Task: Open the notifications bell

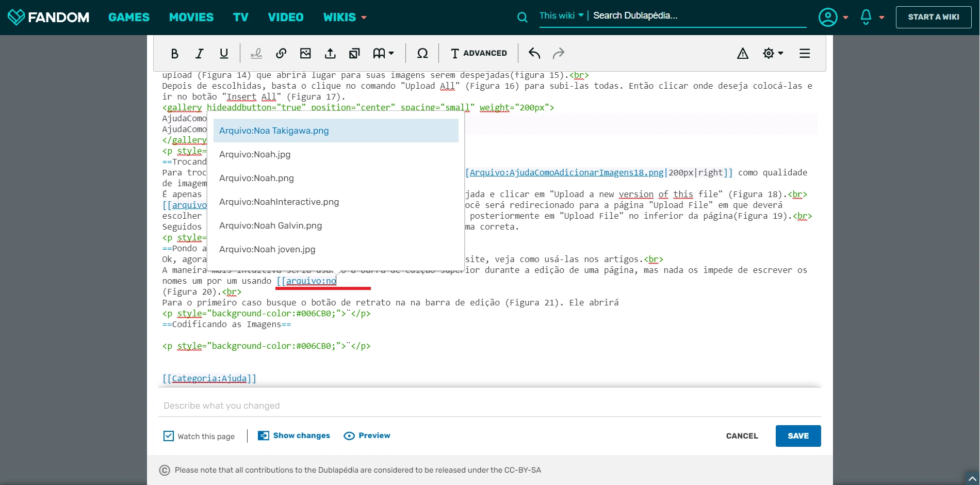Action: [872, 17]
